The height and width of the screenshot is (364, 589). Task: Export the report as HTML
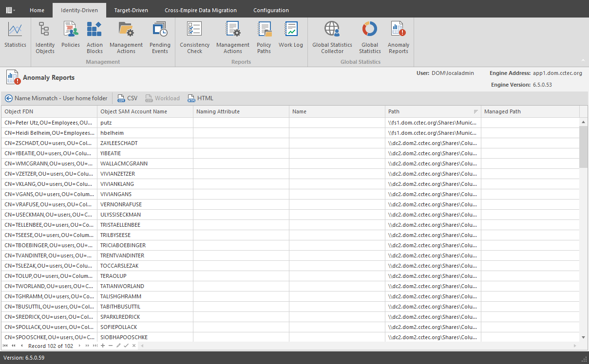pyautogui.click(x=200, y=98)
